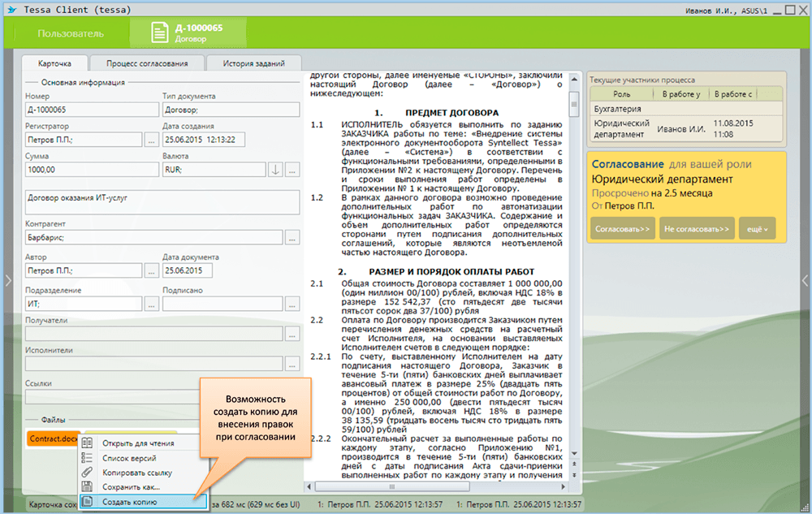Viewport: 812px width, 514px height.
Task: Click the Договор оказания ИТ-услуг description field
Action: pos(162,202)
